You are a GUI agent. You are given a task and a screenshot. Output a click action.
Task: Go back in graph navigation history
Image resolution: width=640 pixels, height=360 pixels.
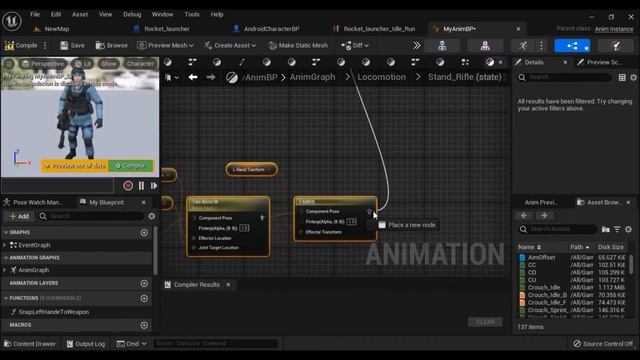tap(193, 77)
